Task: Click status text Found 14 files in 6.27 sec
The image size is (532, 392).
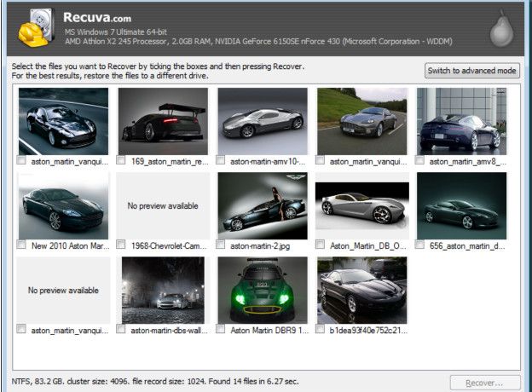Action: pyautogui.click(x=253, y=382)
